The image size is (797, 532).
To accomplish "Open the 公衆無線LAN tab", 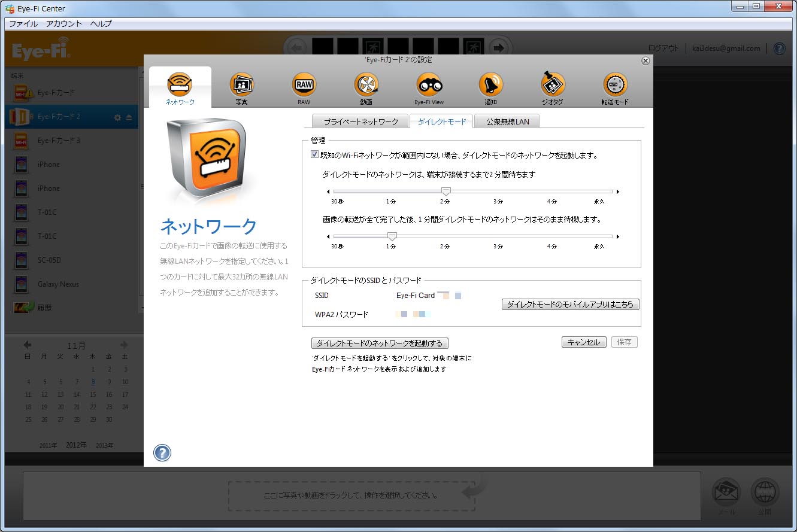I will tap(506, 120).
